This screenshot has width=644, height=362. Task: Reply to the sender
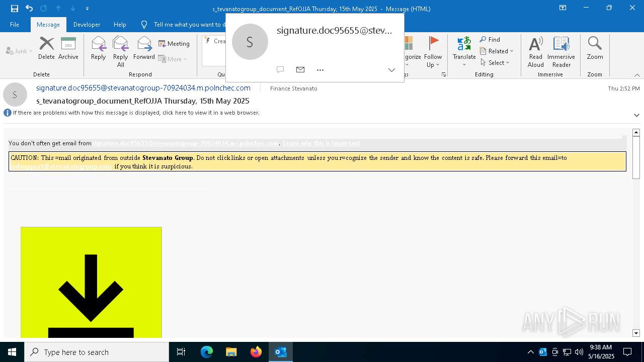point(99,48)
